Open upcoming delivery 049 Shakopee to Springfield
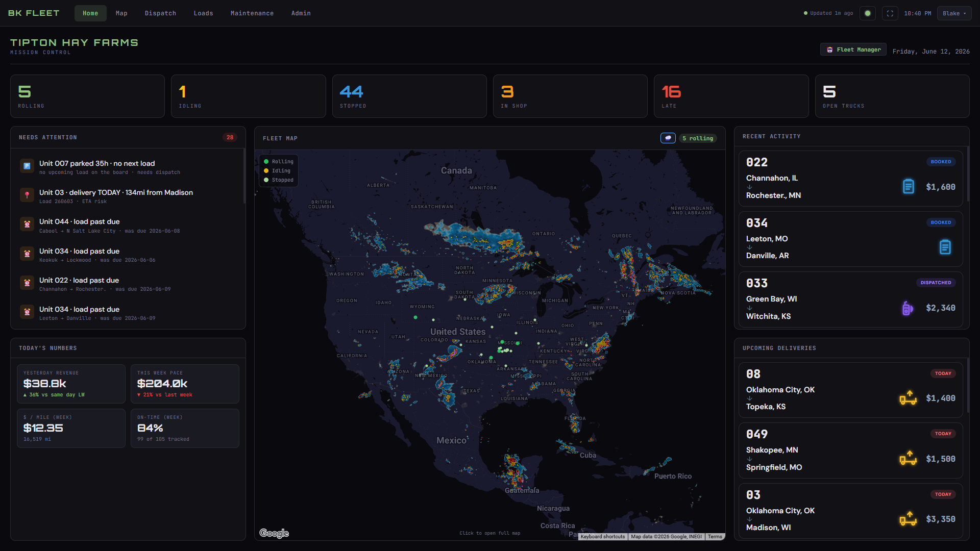980x551 pixels. click(851, 450)
